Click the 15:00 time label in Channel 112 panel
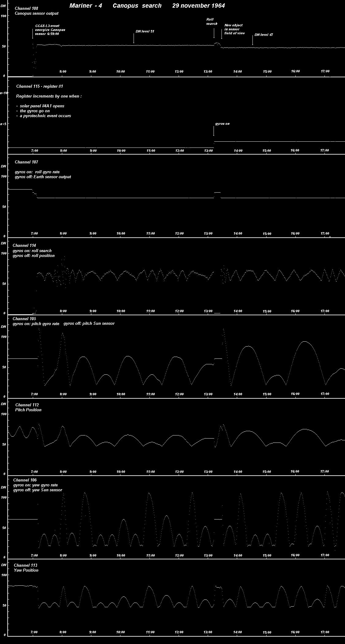 (x=267, y=472)
